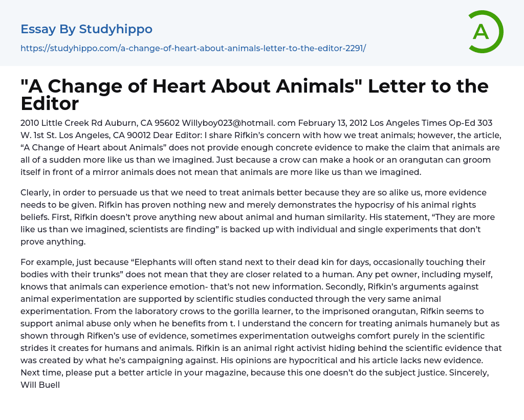Viewport: 524px width, 420px height.
Task: Click the word 'Editor' in the title's second line
Action: [x=50, y=104]
